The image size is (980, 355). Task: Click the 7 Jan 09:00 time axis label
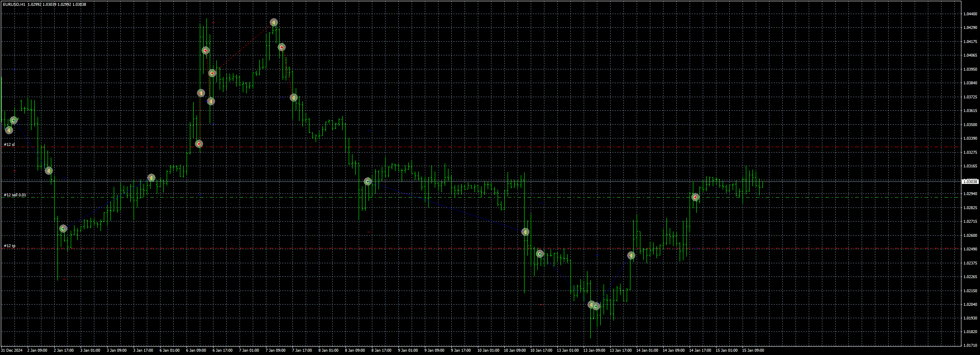[x=276, y=350]
